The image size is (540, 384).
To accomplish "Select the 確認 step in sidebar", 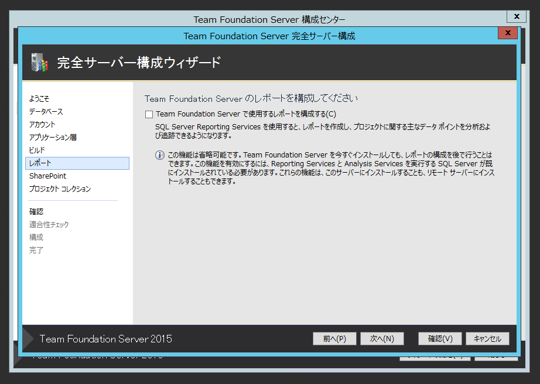I will click(x=36, y=211).
